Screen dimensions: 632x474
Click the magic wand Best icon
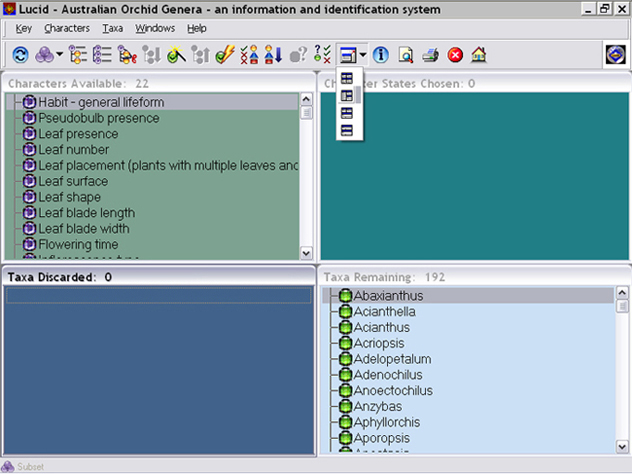[176, 55]
